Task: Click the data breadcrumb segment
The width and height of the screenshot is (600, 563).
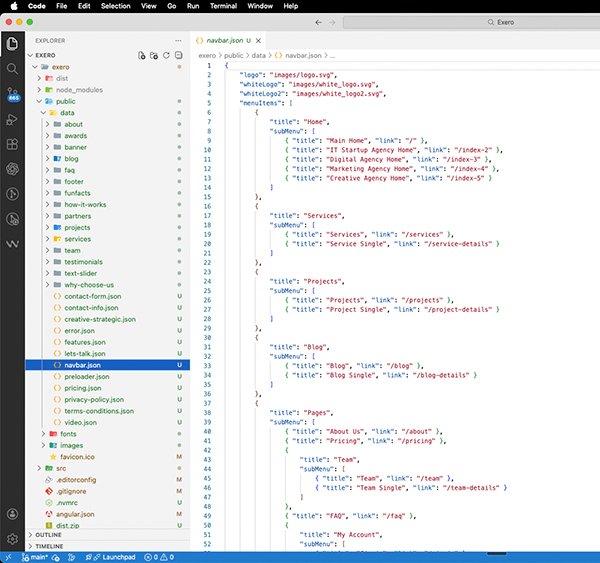Action: (x=259, y=55)
